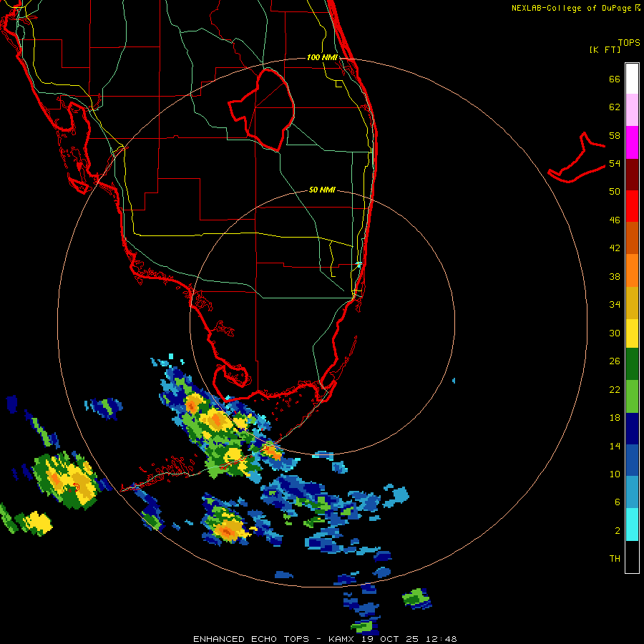
Task: Select the white 66 color swatch
Action: 632,79
